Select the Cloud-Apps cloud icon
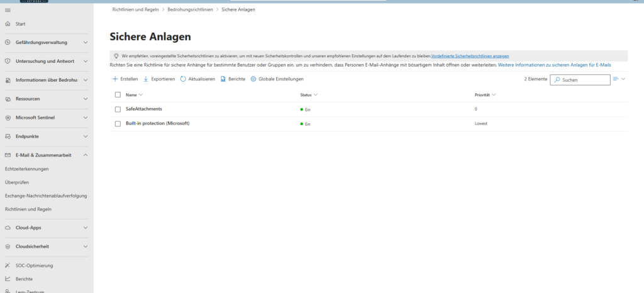This screenshot has width=644, height=293. tap(8, 228)
